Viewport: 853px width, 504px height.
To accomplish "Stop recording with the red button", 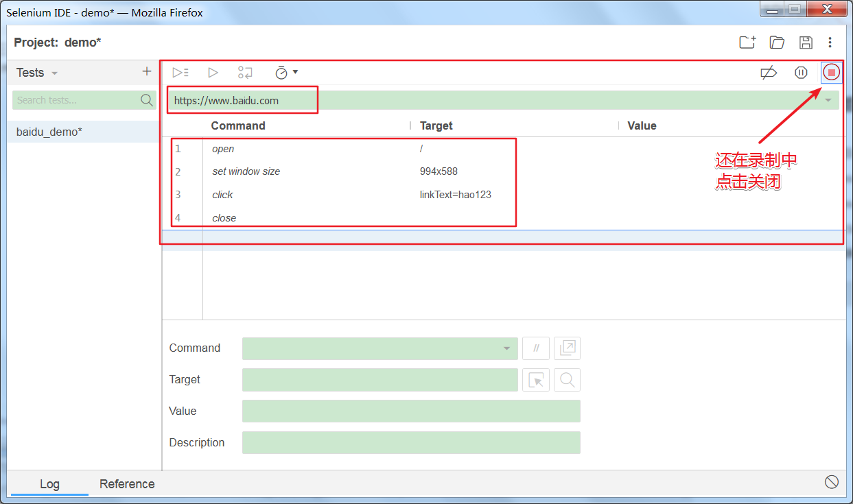I will click(831, 72).
